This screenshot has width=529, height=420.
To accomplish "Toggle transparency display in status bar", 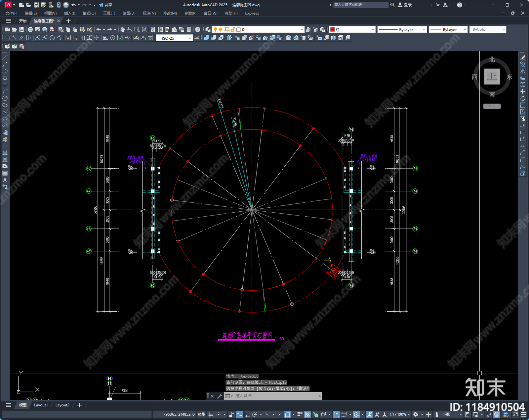I will [x=308, y=414].
